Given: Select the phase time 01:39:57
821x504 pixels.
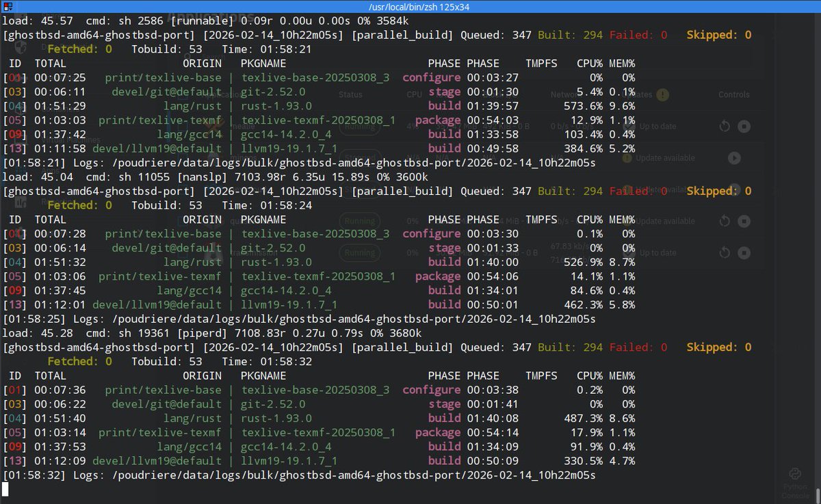Looking at the screenshot, I should (493, 106).
